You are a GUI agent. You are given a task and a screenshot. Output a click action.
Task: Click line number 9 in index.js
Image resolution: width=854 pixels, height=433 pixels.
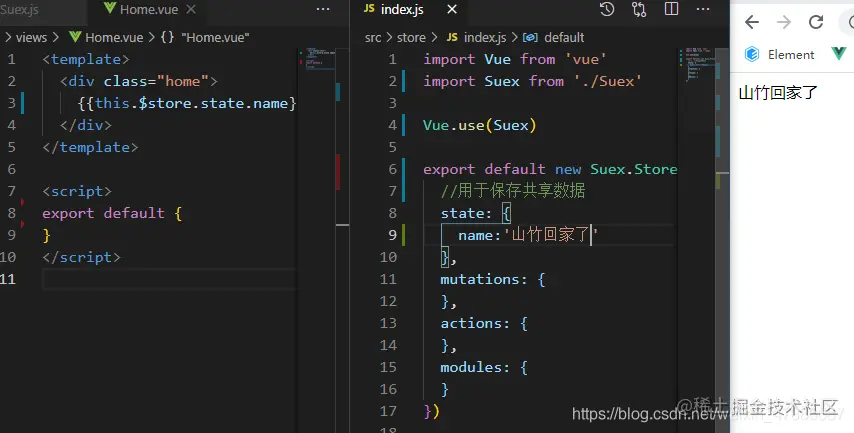(393, 235)
